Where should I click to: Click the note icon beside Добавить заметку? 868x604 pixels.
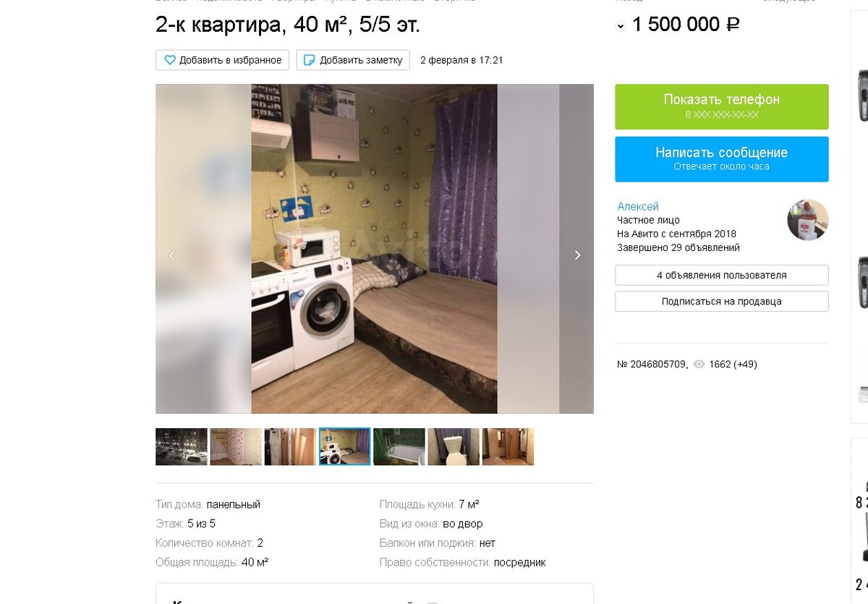pos(309,60)
